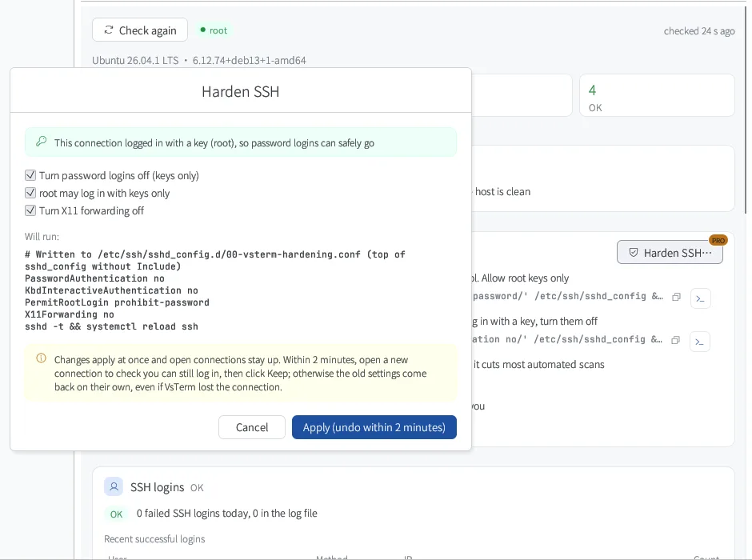Image resolution: width=752 pixels, height=560 pixels.
Task: Toggle 'root may log in with keys only' checkbox
Action: [30, 194]
